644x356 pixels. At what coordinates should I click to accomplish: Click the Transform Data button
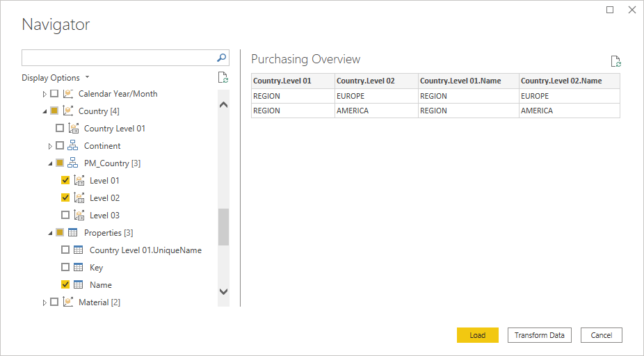pos(539,335)
